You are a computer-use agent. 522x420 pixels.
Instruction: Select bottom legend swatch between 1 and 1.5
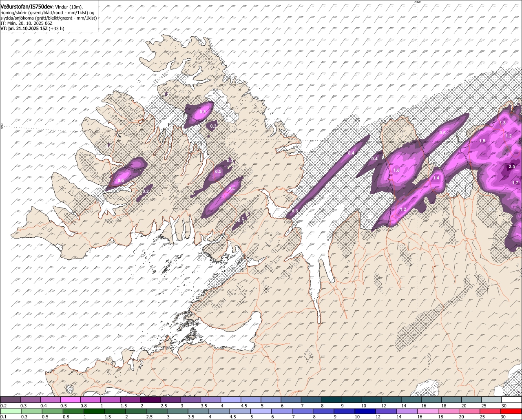[x=95, y=411]
